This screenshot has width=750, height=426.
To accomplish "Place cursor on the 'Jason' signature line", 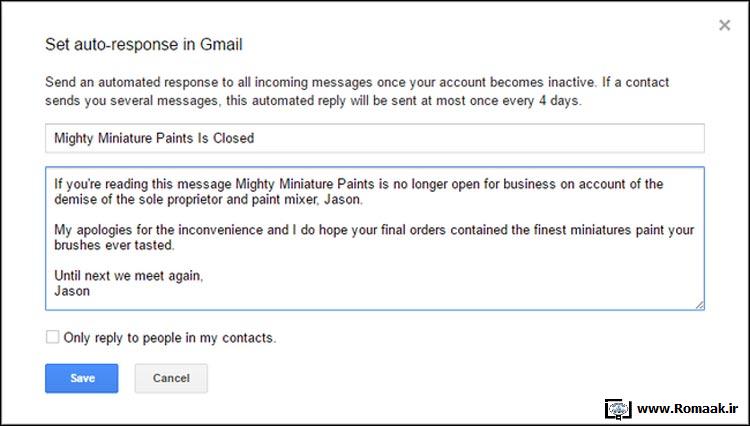I will [x=72, y=291].
